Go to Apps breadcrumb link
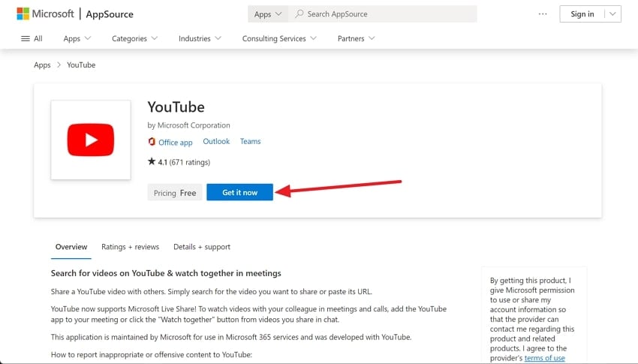Image resolution: width=638 pixels, height=364 pixels. point(42,65)
